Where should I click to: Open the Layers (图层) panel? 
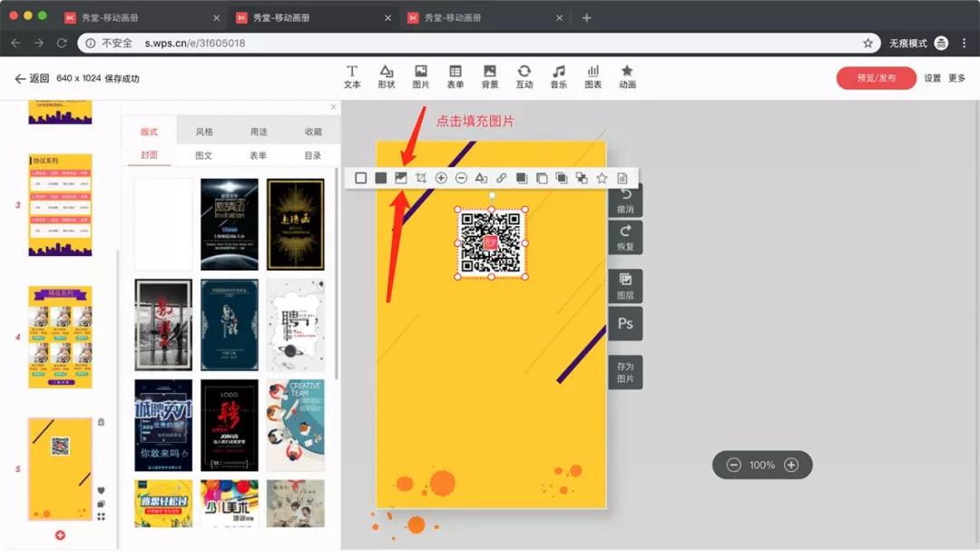(625, 287)
